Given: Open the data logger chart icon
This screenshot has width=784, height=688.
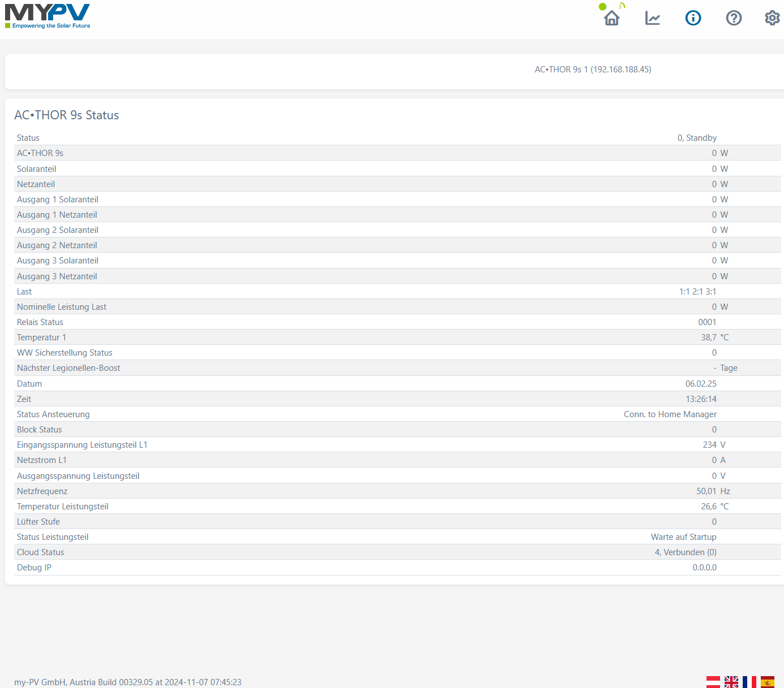Looking at the screenshot, I should pyautogui.click(x=653, y=18).
